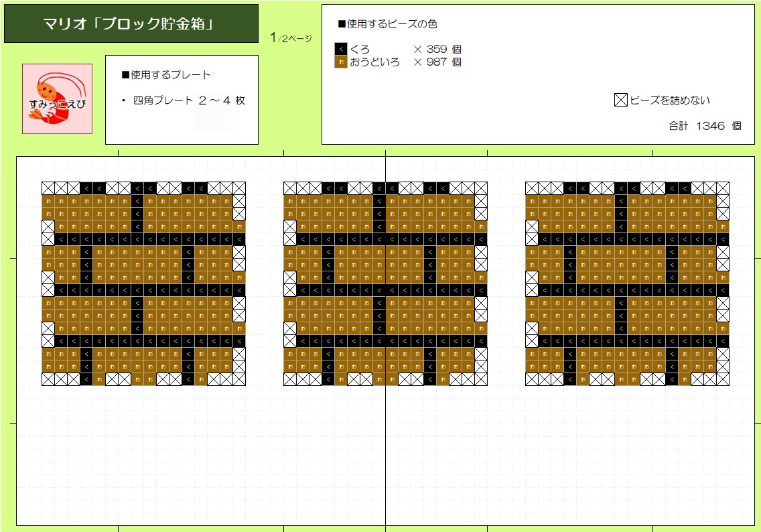Click the ■使用するビーズの色 heading
Viewport: 761px width, 532px height.
(387, 23)
